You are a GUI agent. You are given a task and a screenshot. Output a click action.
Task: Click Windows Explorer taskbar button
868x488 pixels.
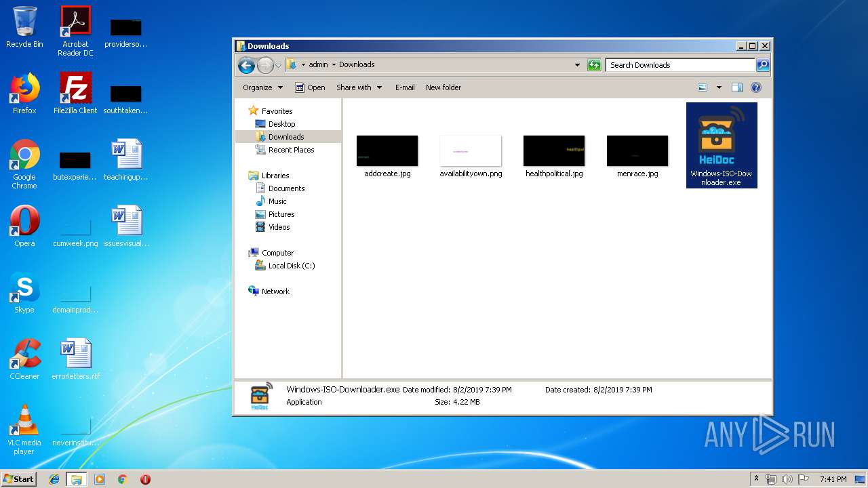(77, 479)
